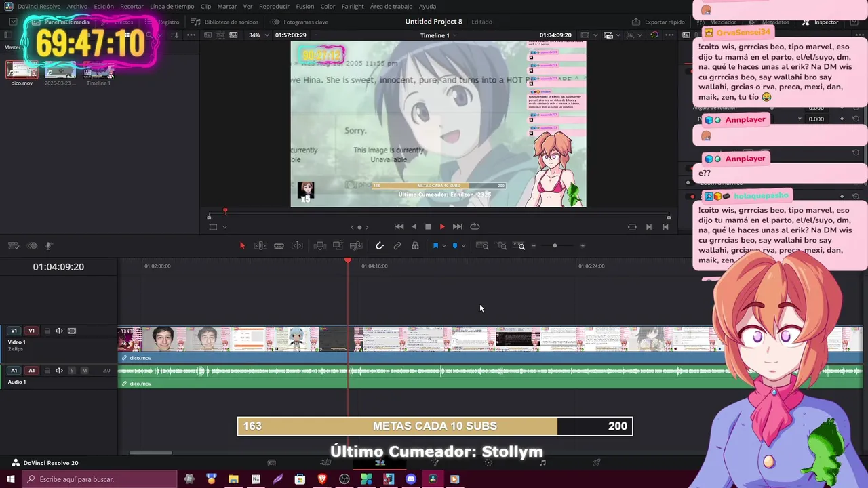Click Match frame icon under viewer

[x=632, y=227]
